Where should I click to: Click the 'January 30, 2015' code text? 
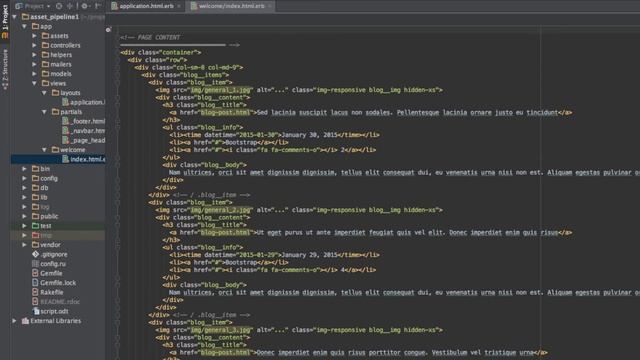click(x=309, y=135)
